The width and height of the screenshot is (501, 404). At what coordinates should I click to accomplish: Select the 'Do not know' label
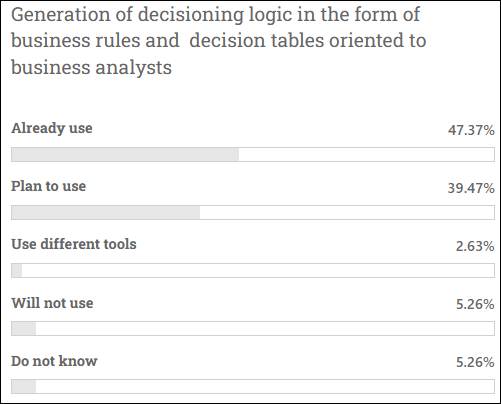tap(54, 361)
